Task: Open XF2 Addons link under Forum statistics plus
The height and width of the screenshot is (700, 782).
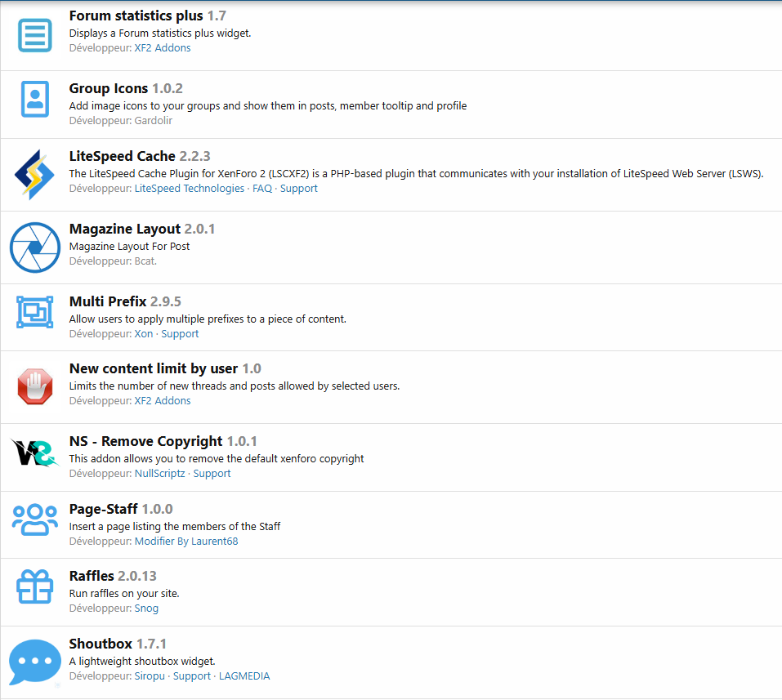Action: [163, 48]
